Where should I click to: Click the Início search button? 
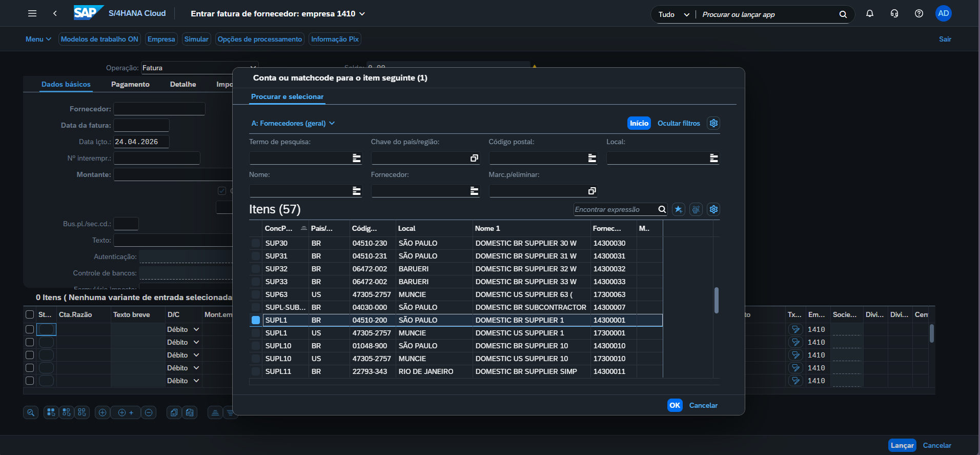pyautogui.click(x=639, y=123)
